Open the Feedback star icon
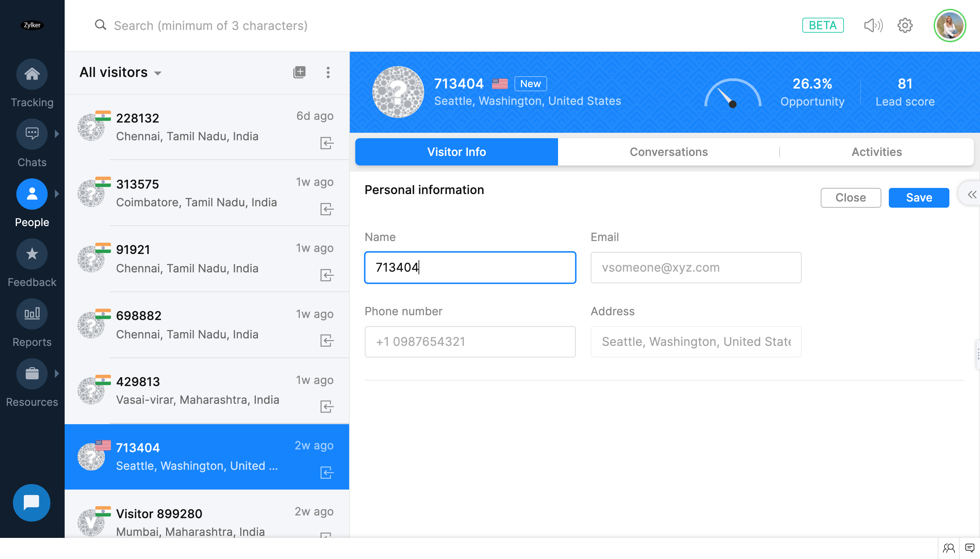Image resolution: width=980 pixels, height=559 pixels. pyautogui.click(x=32, y=254)
